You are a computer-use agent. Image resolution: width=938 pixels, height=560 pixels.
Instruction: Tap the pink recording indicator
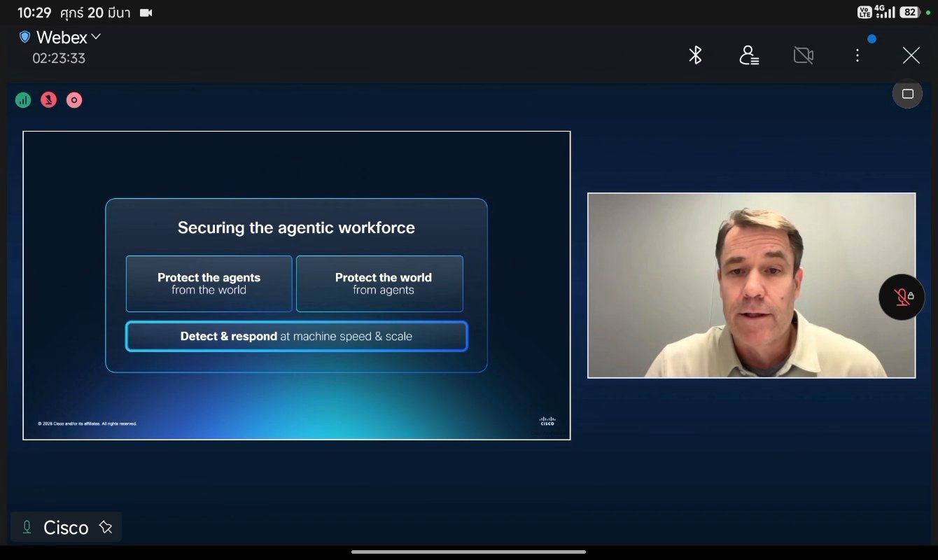coord(74,100)
